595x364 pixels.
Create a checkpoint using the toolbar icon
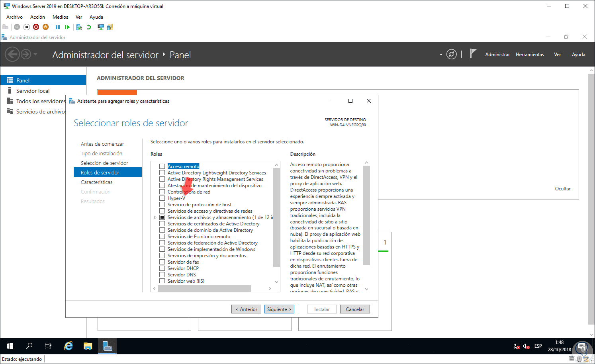click(79, 27)
